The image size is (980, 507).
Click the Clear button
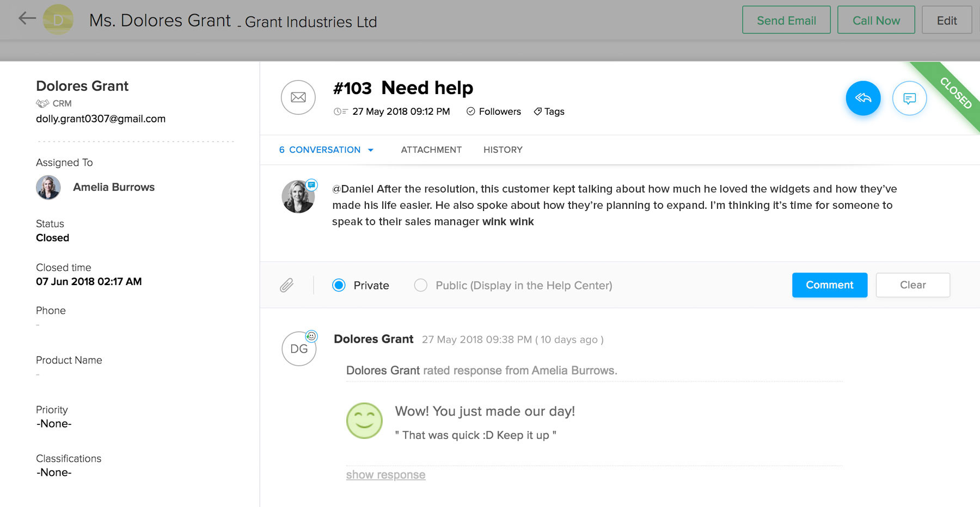point(913,285)
